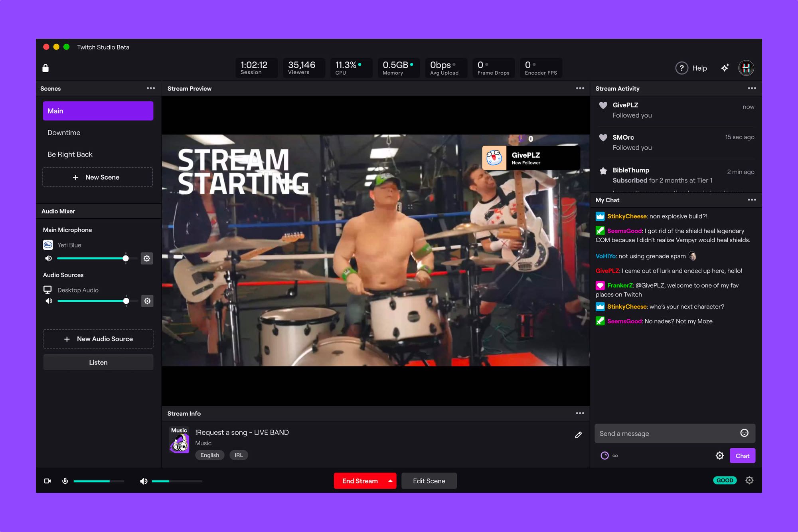Click the edit pencil icon for Stream Info

[x=578, y=435]
